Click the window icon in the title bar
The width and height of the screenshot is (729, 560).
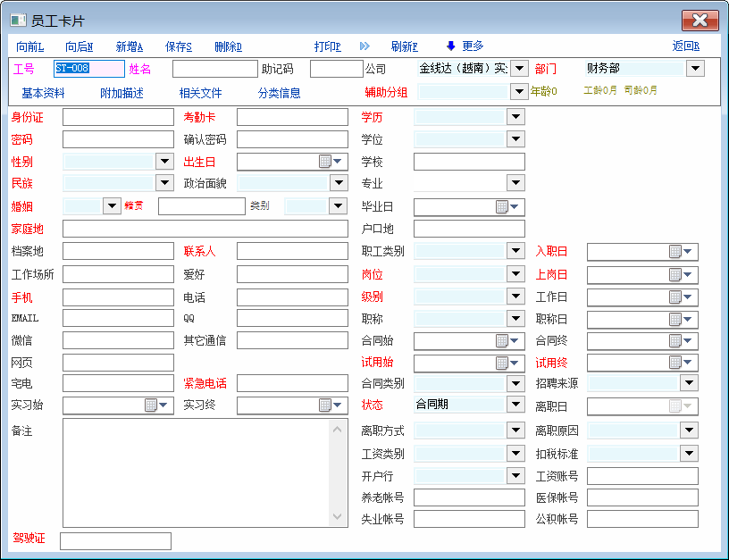pyautogui.click(x=18, y=20)
